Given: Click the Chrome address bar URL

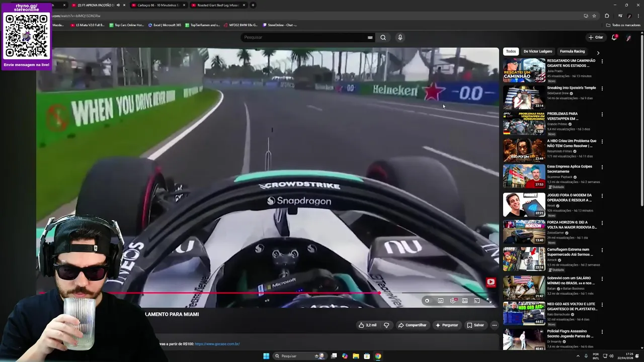Looking at the screenshot, I should [75, 16].
